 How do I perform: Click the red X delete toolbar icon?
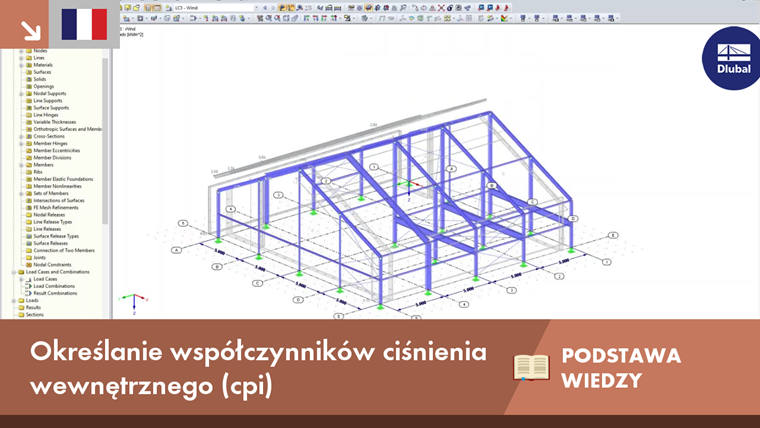click(441, 8)
